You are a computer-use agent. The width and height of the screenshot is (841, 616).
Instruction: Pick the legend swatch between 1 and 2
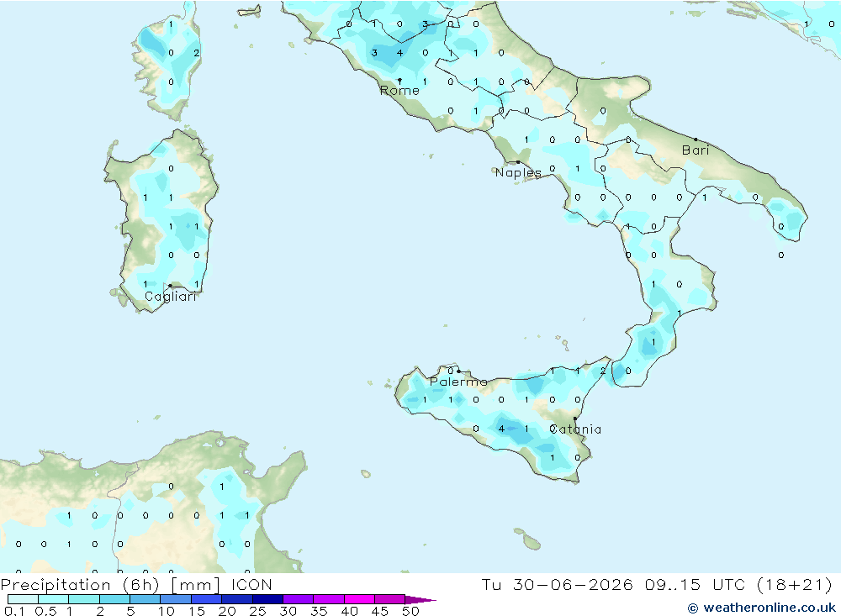point(84,599)
